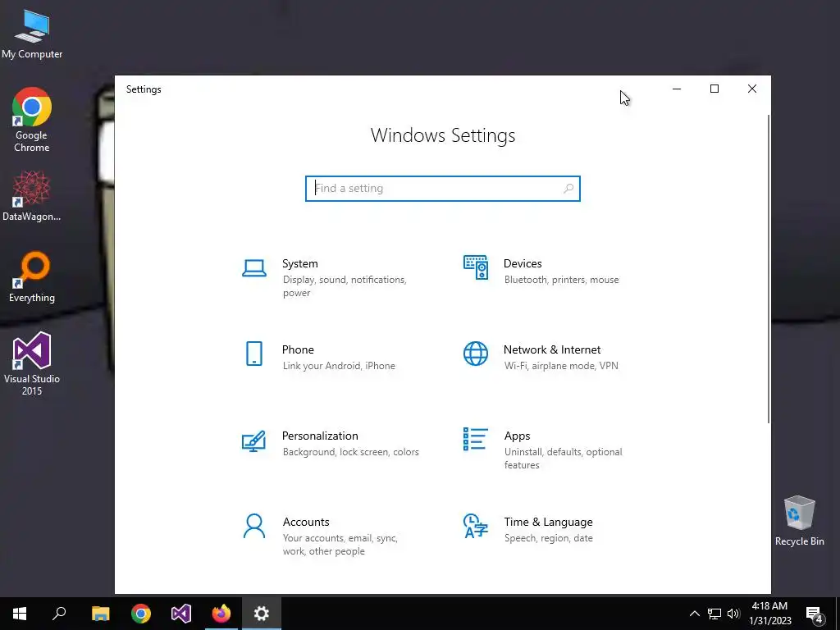
Task: Open the Devices category title
Action: [523, 263]
